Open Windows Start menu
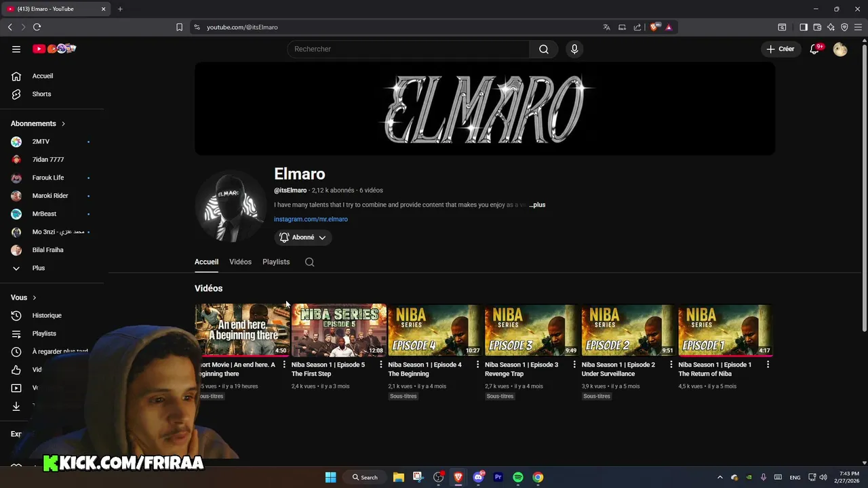The height and width of the screenshot is (488, 868). pyautogui.click(x=331, y=477)
